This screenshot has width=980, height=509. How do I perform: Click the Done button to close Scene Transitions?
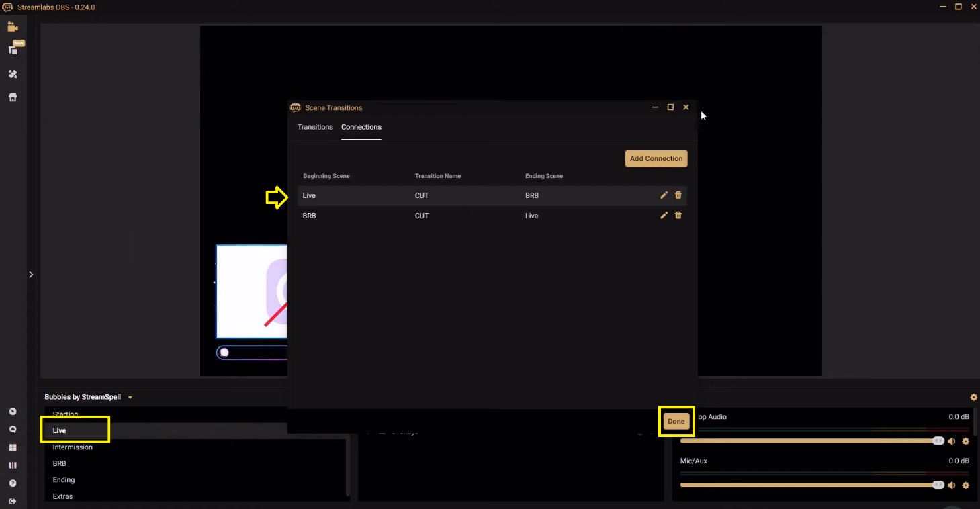676,421
